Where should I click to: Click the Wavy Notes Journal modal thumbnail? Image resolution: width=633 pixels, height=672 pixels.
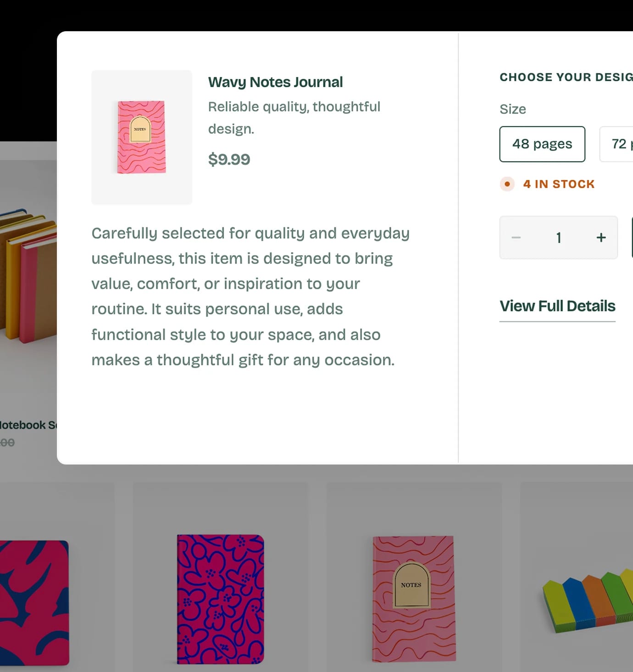[142, 137]
